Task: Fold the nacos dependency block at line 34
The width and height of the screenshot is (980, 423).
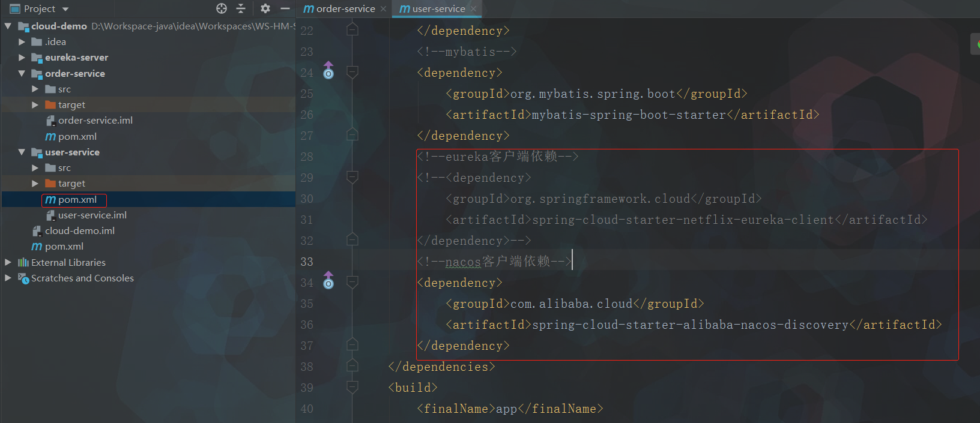Action: coord(352,283)
